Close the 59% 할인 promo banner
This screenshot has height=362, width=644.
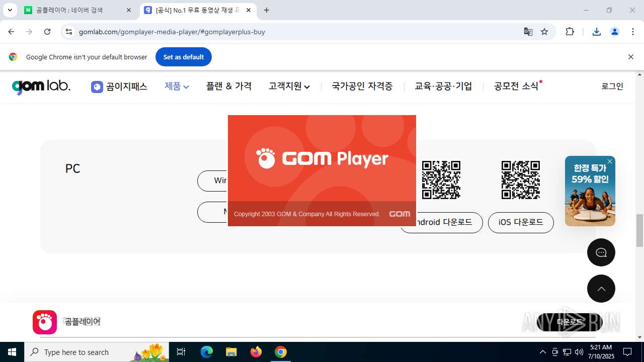pos(610,161)
